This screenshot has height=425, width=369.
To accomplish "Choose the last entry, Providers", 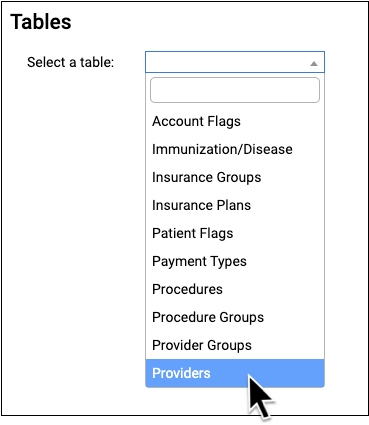I will tap(235, 373).
